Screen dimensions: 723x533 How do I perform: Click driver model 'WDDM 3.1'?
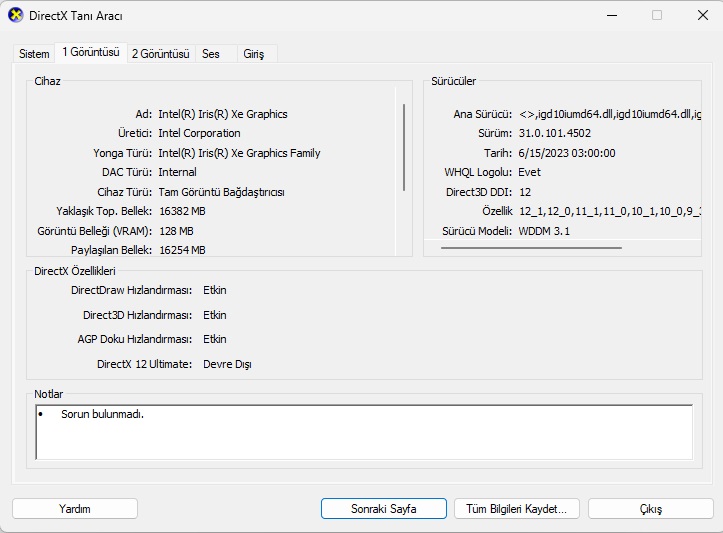pos(544,231)
